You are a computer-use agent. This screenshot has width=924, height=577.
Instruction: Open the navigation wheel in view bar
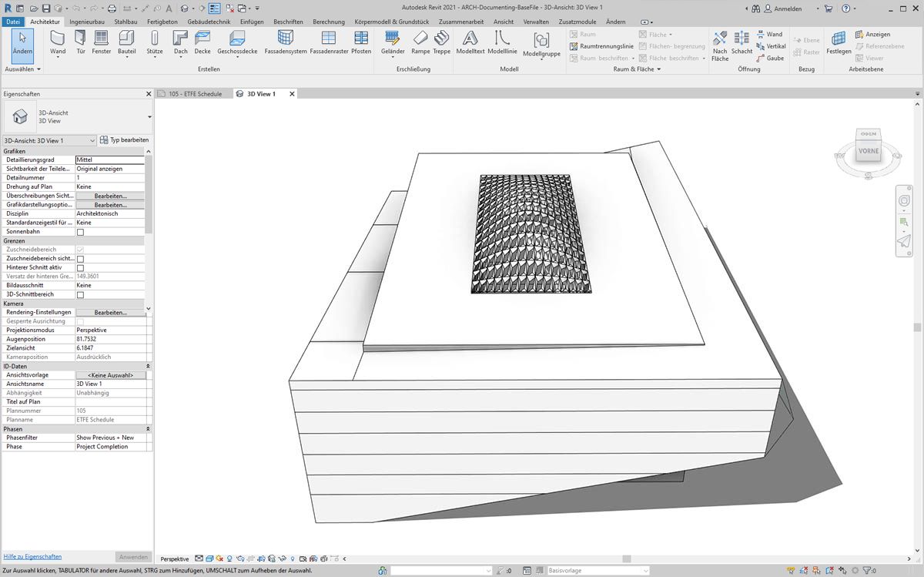(x=904, y=200)
